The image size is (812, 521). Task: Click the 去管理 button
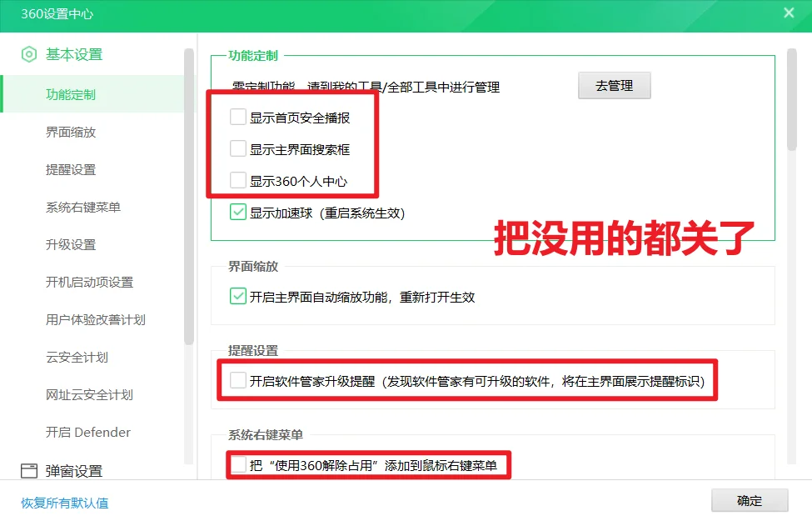click(614, 86)
